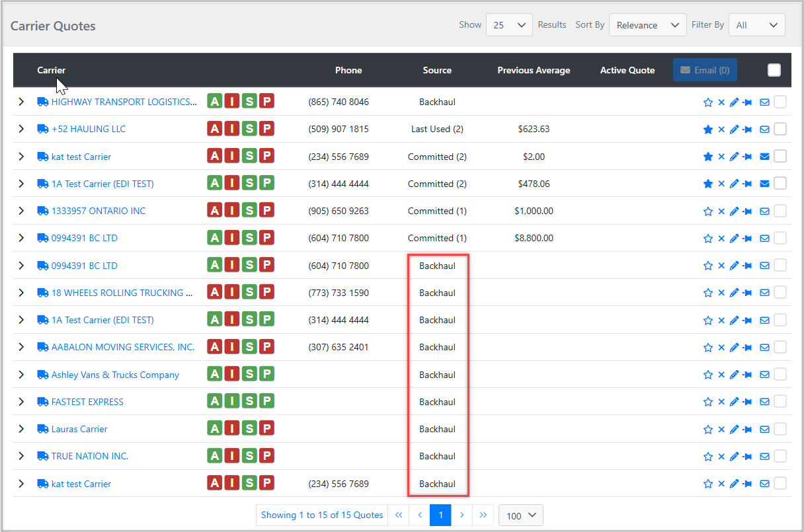This screenshot has width=804, height=532.
Task: Click star icon for HIGHWAY TRANSPORT LOGISTICS row
Action: point(708,102)
